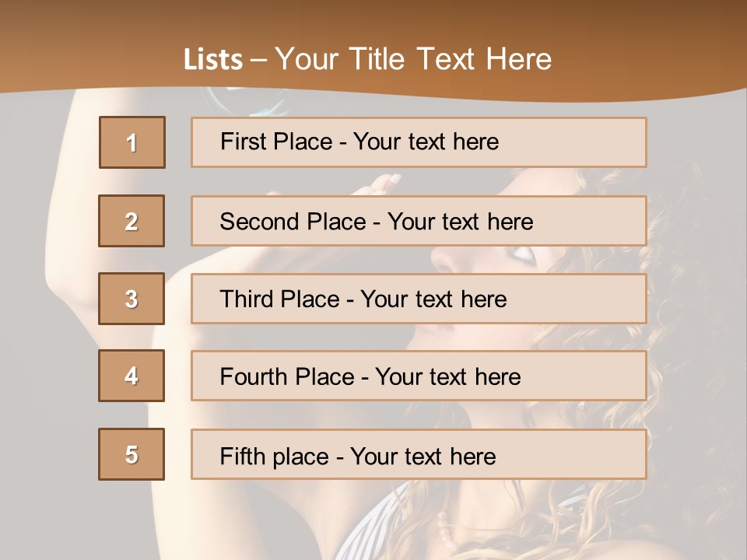Click the number 3 box
The width and height of the screenshot is (747, 560).
click(x=132, y=299)
